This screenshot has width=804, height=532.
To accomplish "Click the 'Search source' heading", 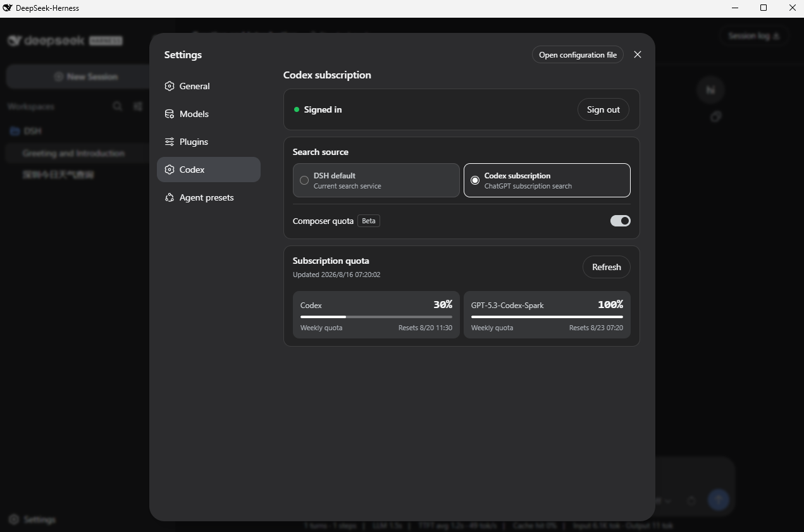I will tap(321, 152).
